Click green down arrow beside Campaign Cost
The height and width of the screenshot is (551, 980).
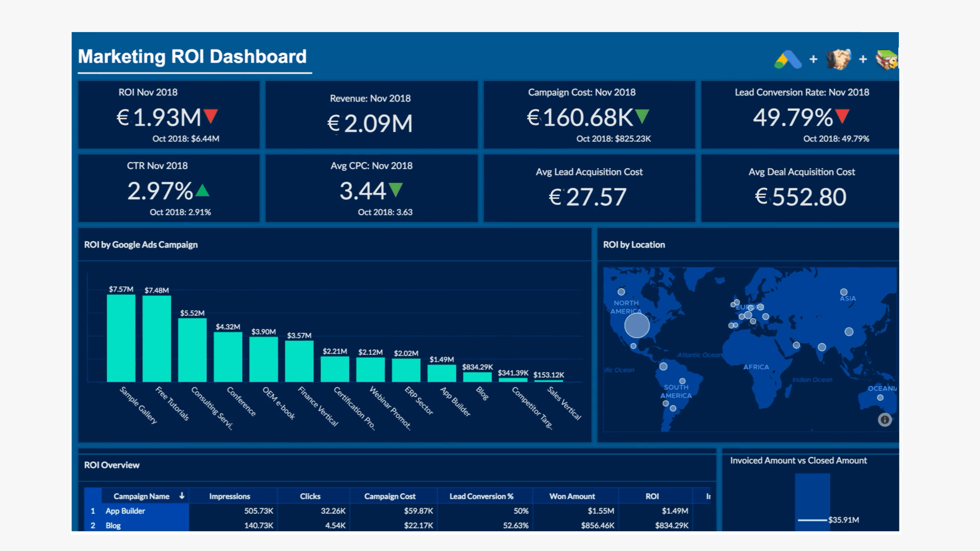tap(642, 117)
